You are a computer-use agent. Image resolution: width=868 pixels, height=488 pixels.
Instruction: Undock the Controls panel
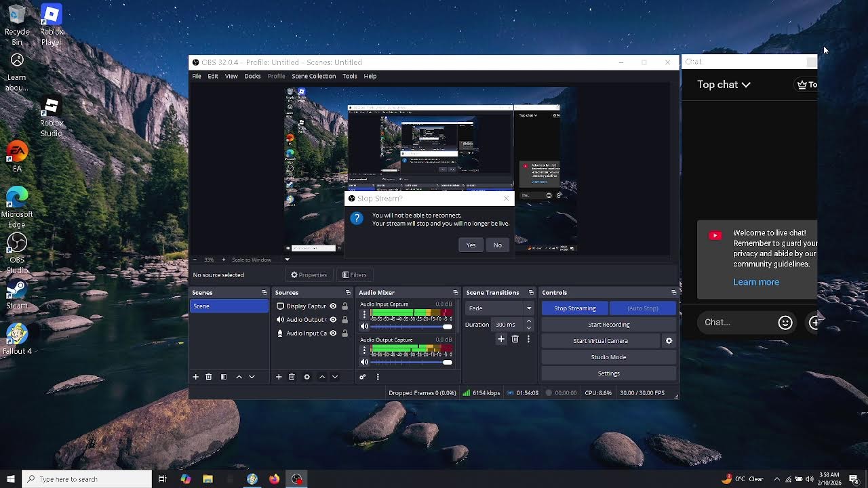[x=673, y=293]
